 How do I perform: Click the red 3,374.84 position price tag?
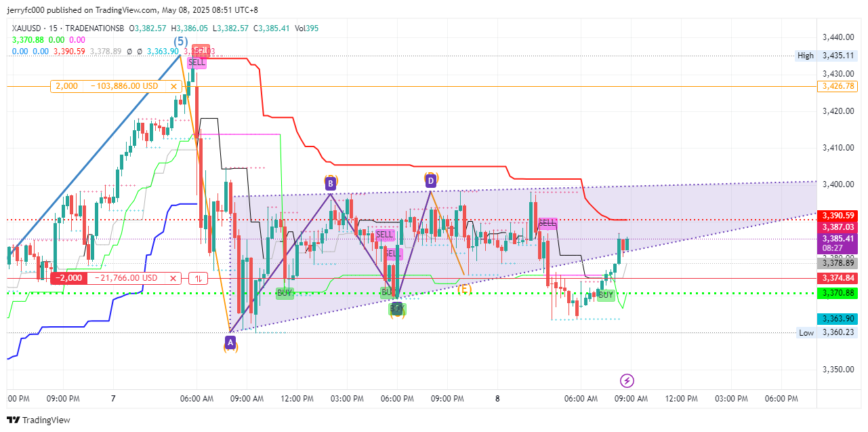pyautogui.click(x=838, y=278)
